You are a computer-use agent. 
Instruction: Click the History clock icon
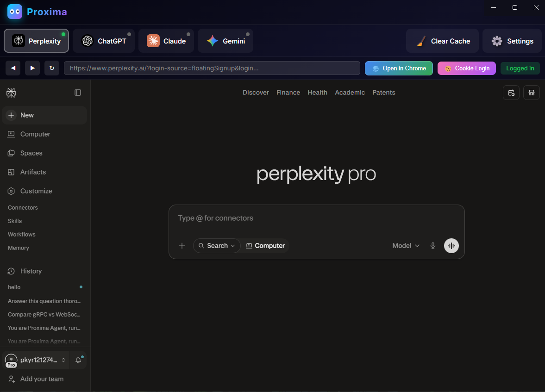pos(11,271)
